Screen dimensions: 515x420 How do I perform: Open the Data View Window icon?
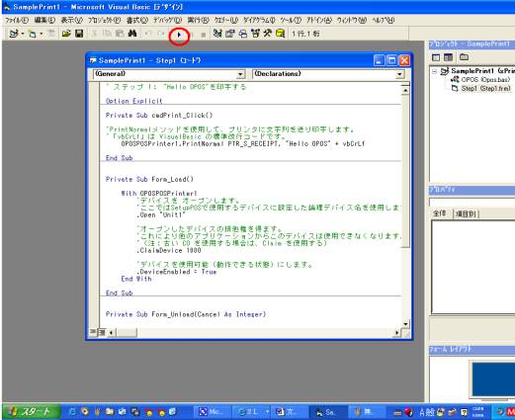click(x=280, y=34)
